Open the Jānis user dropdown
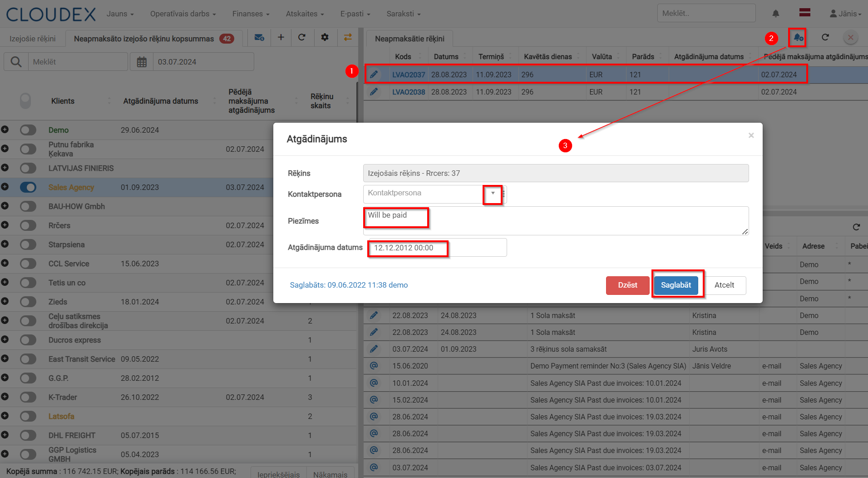The height and width of the screenshot is (478, 868). point(845,14)
